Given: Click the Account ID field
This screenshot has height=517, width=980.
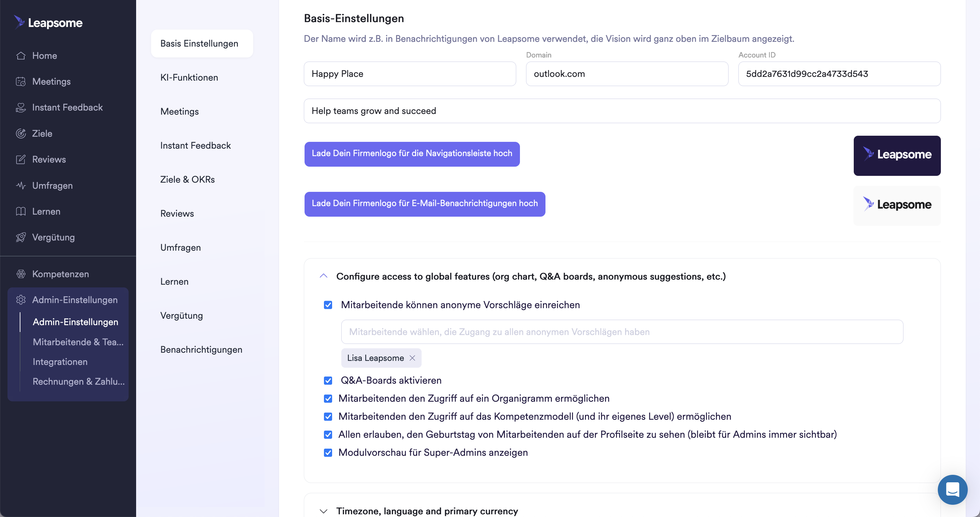Looking at the screenshot, I should pyautogui.click(x=839, y=74).
